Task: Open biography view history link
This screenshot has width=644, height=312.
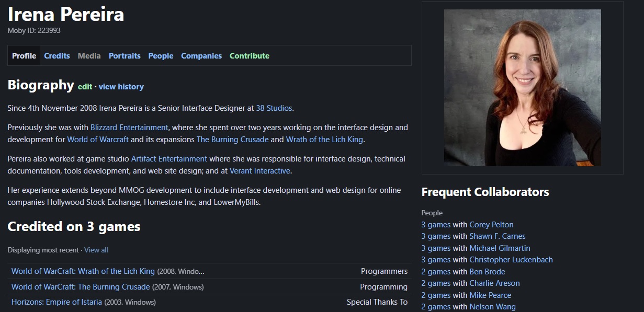Action: point(121,87)
